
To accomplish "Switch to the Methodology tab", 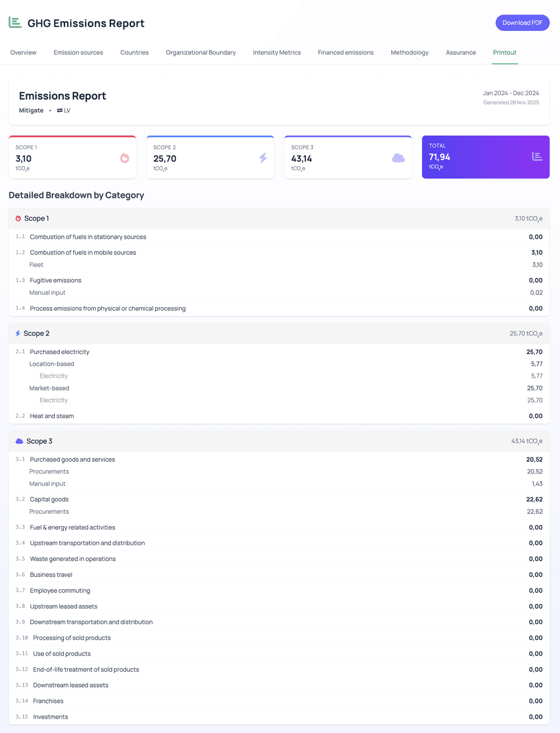I will 409,53.
